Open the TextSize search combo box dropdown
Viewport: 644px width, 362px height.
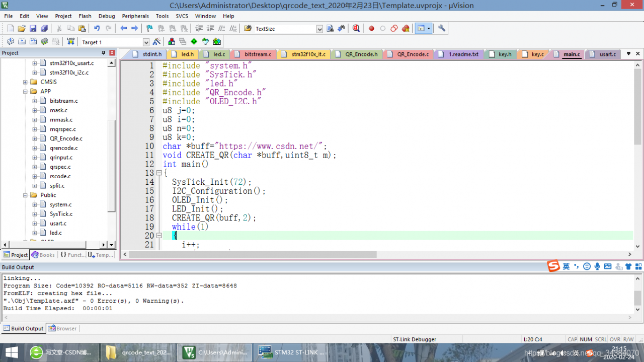pyautogui.click(x=319, y=29)
